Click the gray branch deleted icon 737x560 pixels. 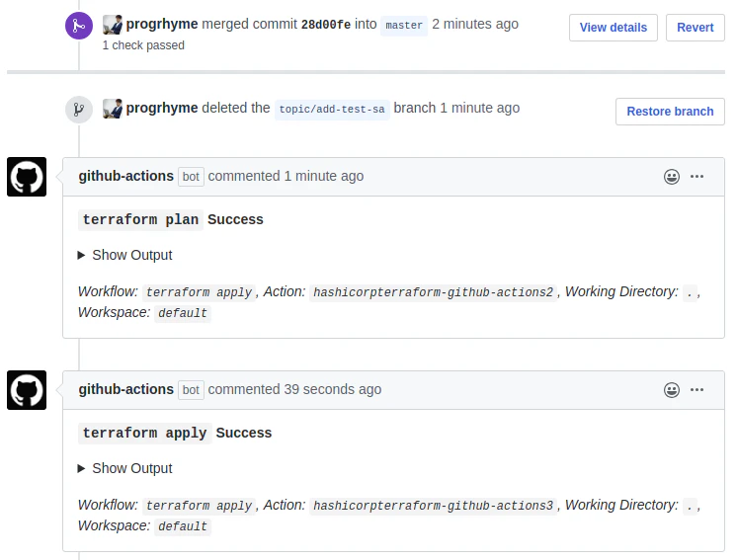[x=78, y=110]
